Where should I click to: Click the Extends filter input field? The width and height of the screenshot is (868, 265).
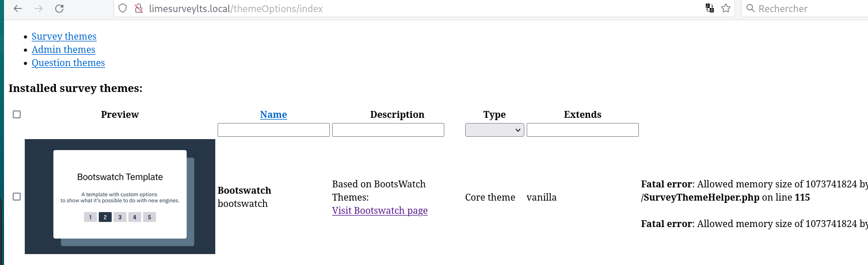583,130
